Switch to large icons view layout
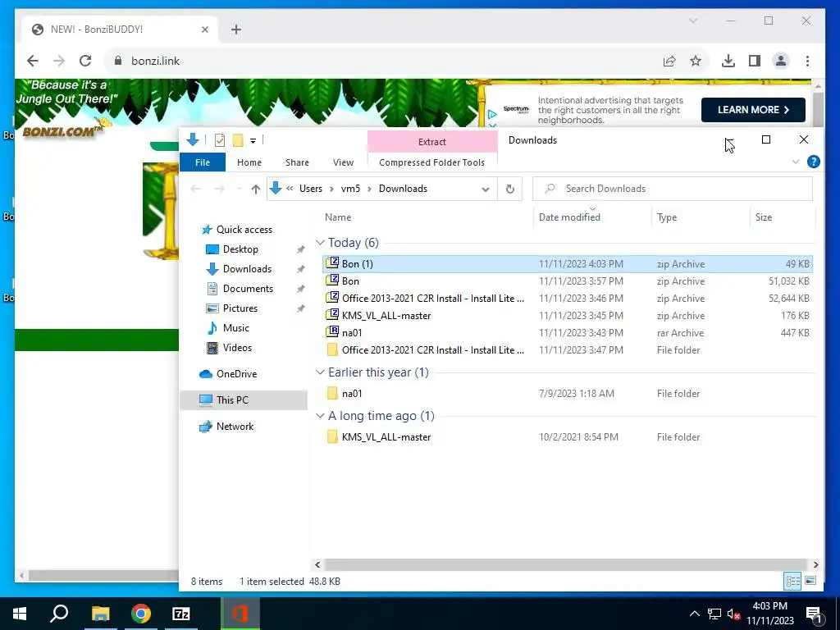840x630 pixels. click(x=810, y=581)
